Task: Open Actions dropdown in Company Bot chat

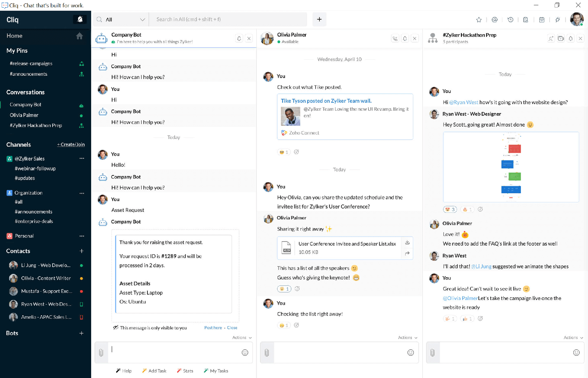Action: (x=242, y=338)
